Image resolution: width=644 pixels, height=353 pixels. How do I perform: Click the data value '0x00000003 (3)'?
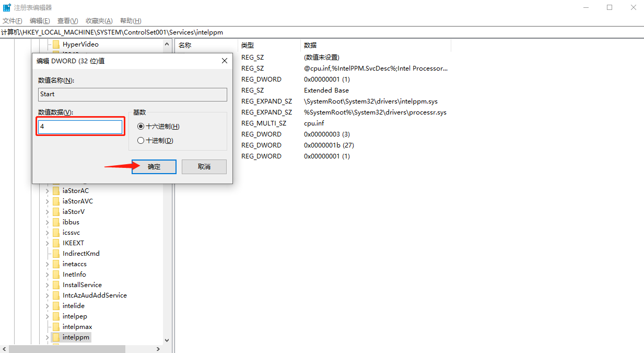pyautogui.click(x=327, y=134)
